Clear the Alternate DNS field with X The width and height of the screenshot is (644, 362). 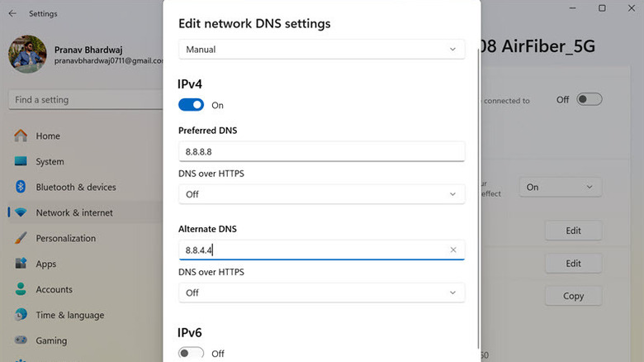(x=453, y=250)
